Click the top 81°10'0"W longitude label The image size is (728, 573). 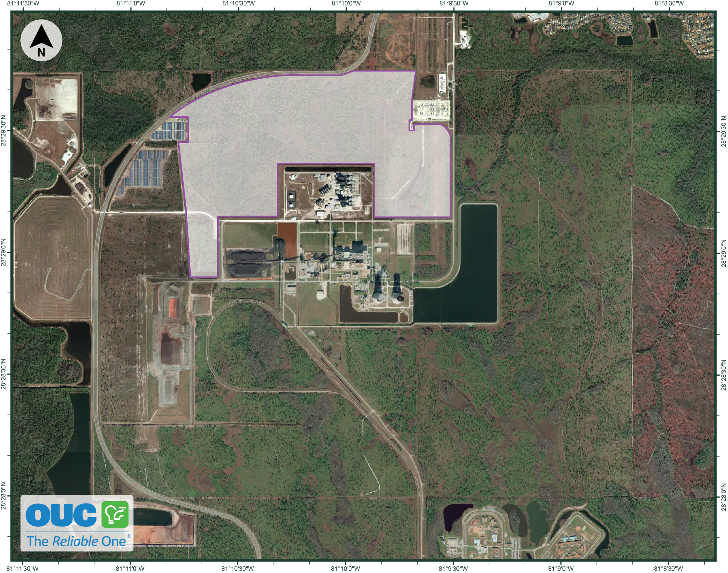click(346, 3)
